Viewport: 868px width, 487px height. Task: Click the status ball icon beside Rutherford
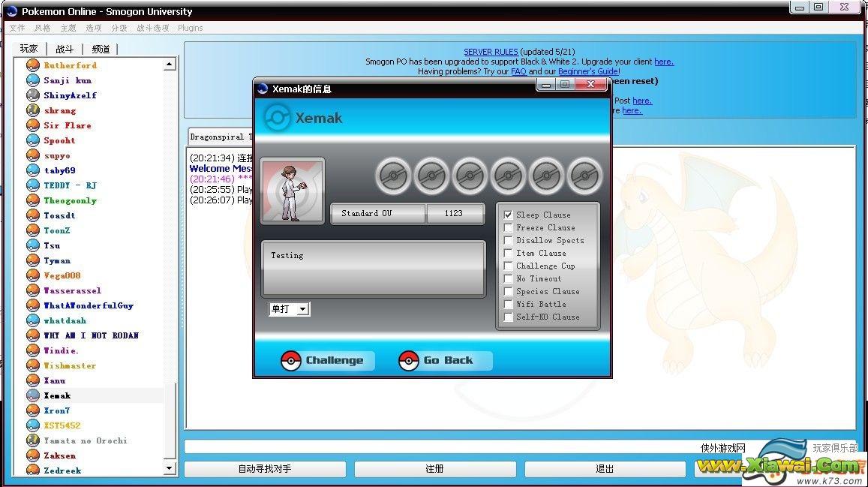click(x=33, y=65)
